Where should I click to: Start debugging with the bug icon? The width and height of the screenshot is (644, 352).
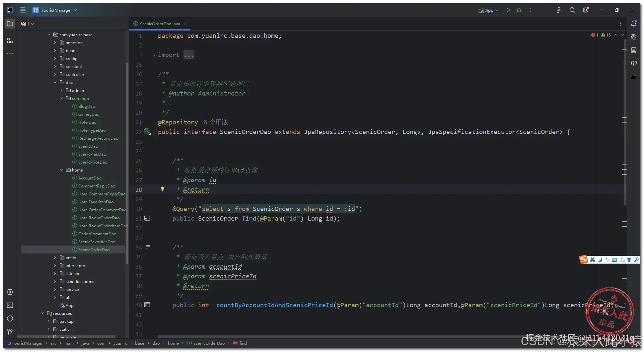(519, 10)
